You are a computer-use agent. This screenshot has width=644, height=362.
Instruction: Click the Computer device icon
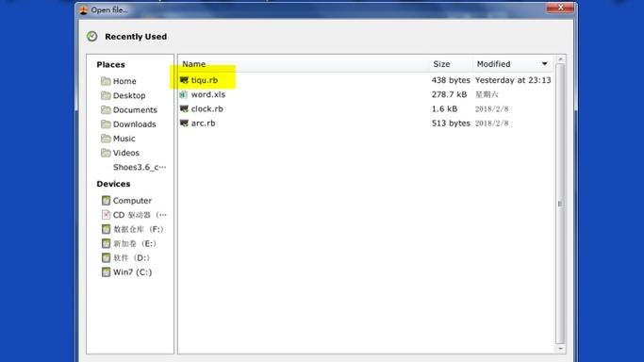106,201
